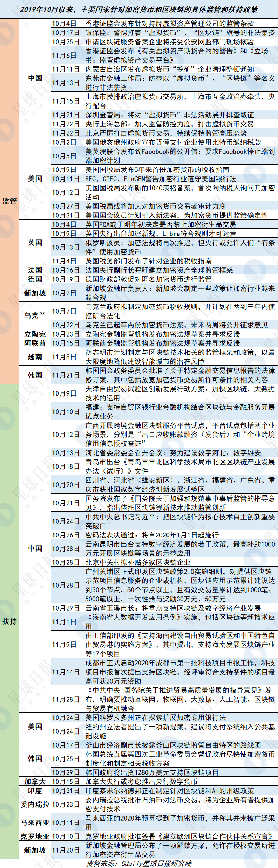278x868 pixels.
Task: Click the "美国" cell in the 监管 section
Action: pos(35,179)
